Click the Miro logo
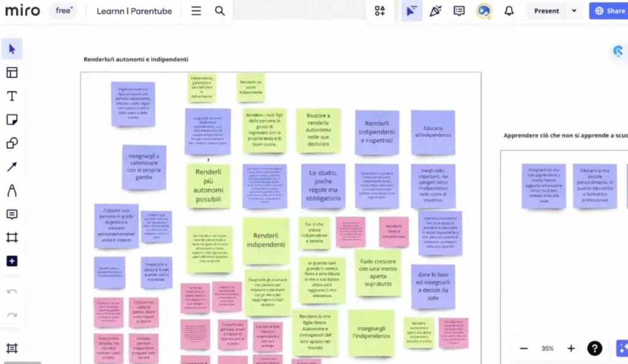Viewport: 628px width, 364px height. coord(23,10)
